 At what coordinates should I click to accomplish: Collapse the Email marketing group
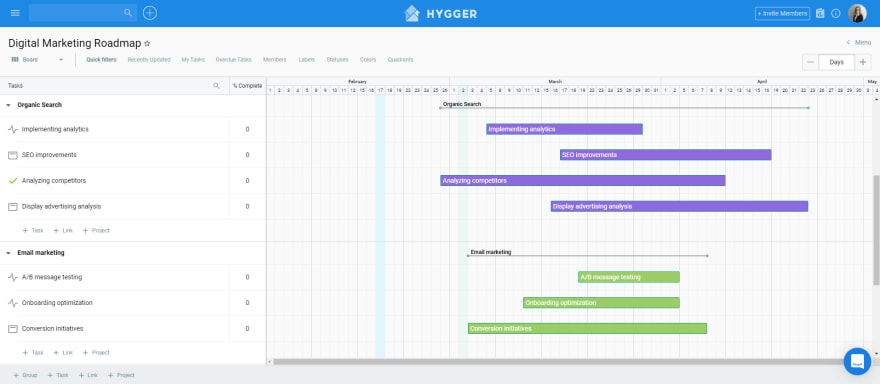pyautogui.click(x=8, y=253)
